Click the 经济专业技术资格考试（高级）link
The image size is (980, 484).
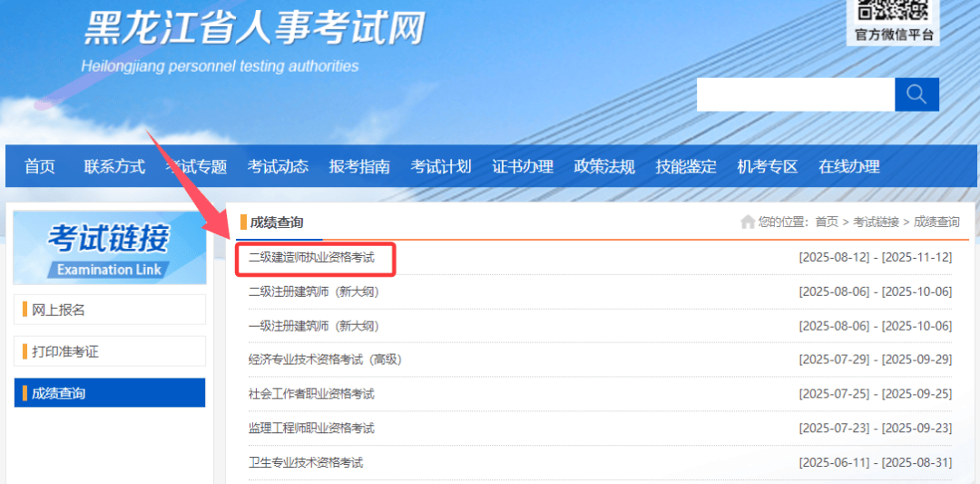325,360
